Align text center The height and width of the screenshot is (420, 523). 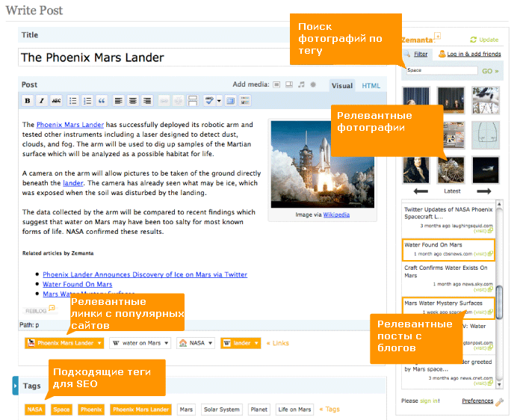click(x=132, y=100)
